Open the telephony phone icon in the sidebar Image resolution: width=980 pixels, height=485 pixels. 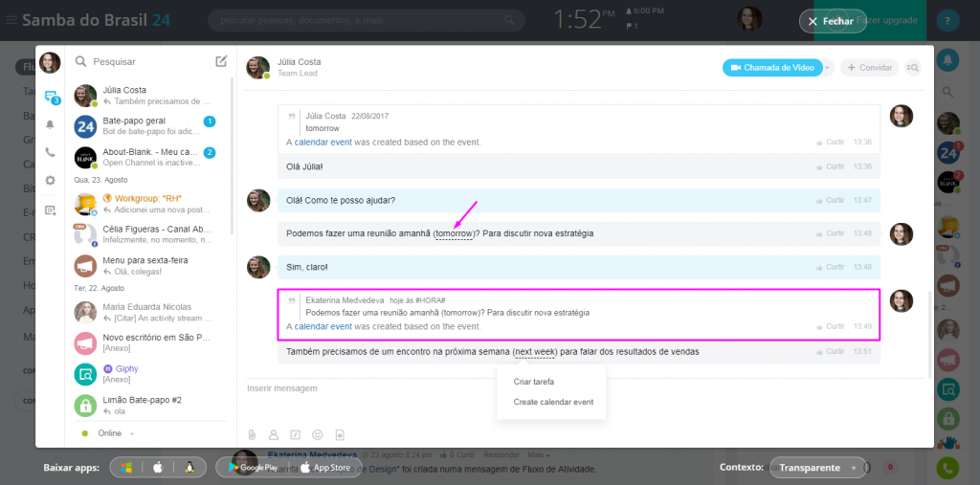tap(50, 152)
